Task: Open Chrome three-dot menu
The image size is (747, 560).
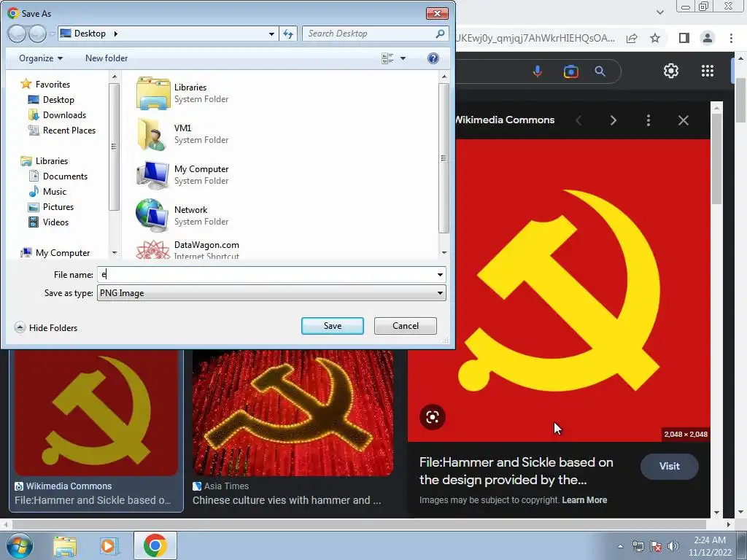Action: [x=731, y=38]
